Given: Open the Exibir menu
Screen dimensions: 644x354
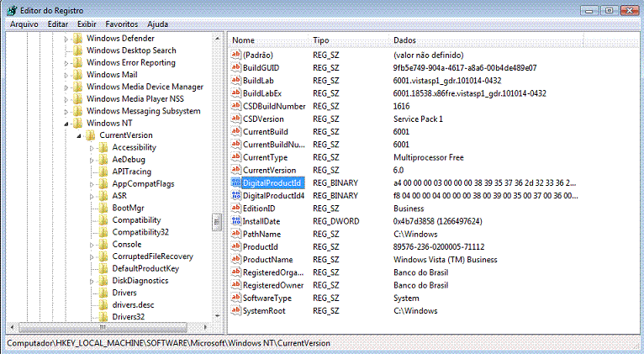Looking at the screenshot, I should pyautogui.click(x=87, y=24).
